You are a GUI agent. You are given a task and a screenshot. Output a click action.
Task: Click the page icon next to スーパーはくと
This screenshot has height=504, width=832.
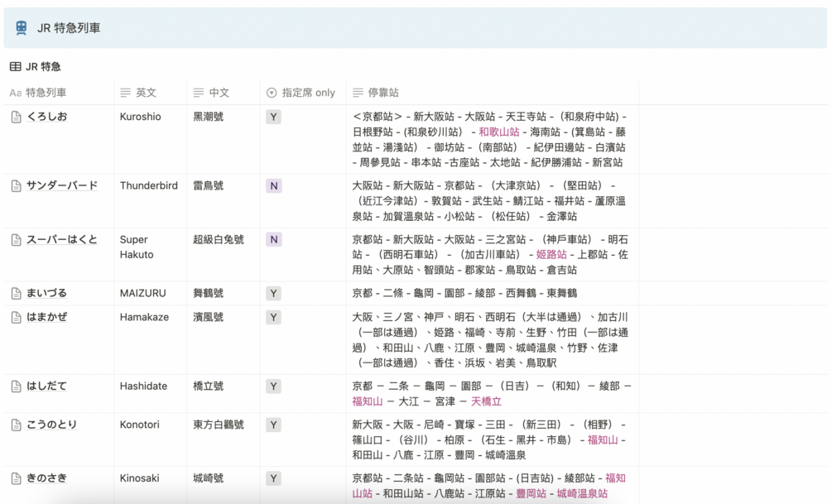16,240
